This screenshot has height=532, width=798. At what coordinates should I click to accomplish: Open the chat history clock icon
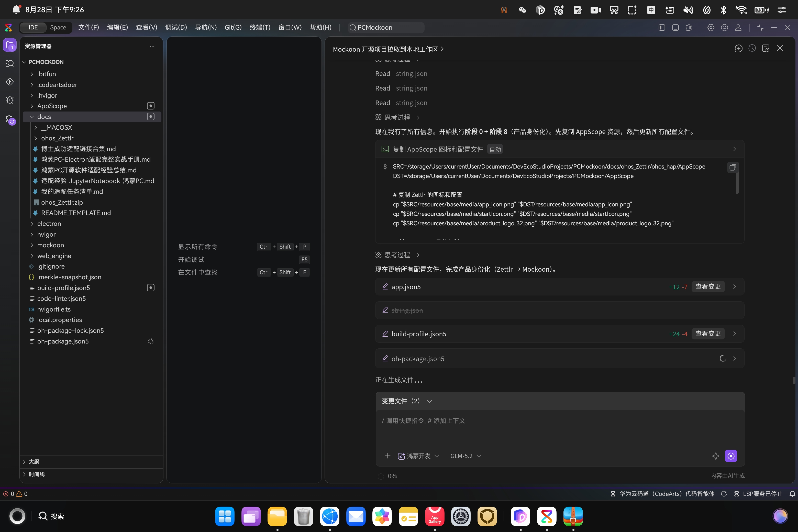(x=752, y=49)
